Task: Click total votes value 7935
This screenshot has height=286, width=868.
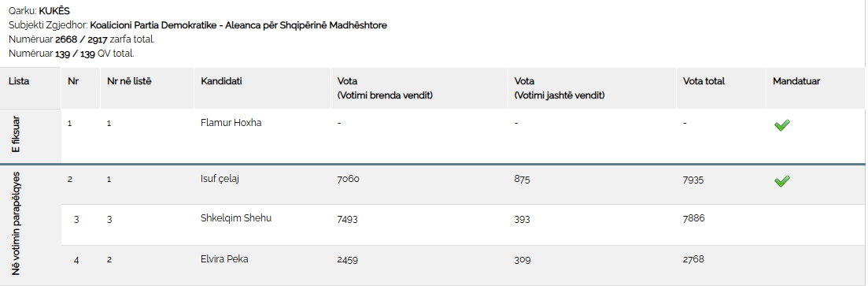Action: click(x=693, y=180)
